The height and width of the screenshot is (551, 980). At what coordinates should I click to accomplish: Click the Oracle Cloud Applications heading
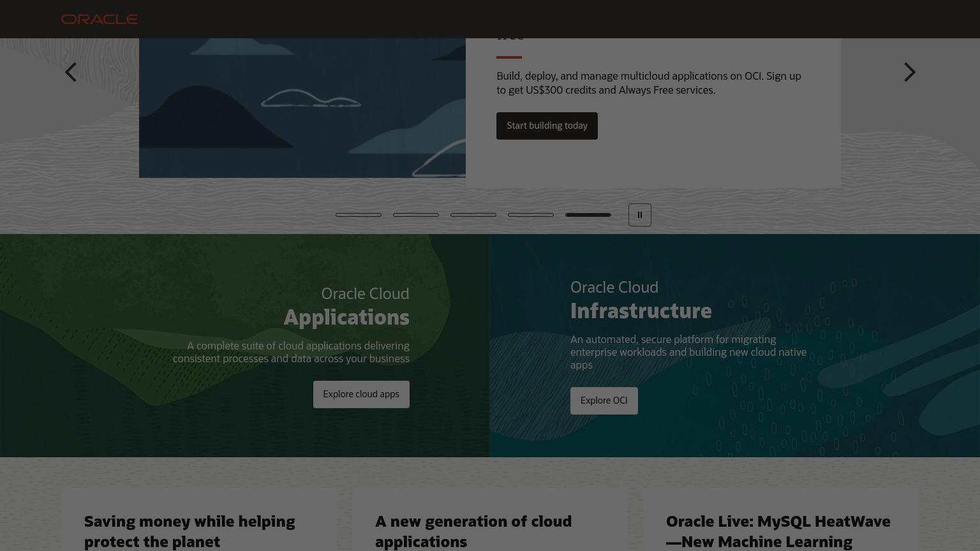[x=346, y=307]
